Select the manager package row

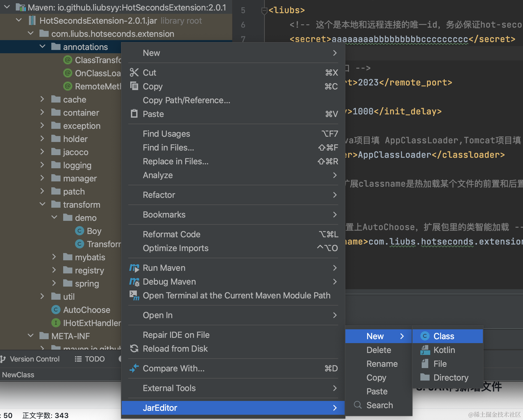point(61,178)
